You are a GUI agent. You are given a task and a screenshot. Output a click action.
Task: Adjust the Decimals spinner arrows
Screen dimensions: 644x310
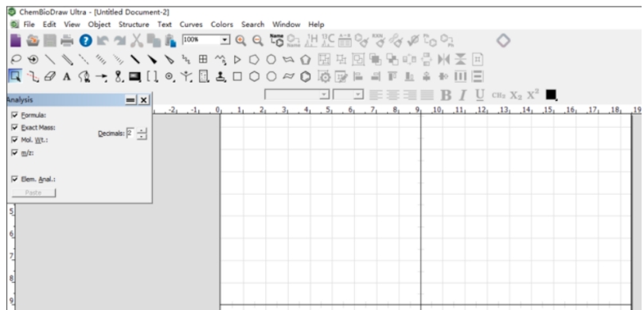142,134
